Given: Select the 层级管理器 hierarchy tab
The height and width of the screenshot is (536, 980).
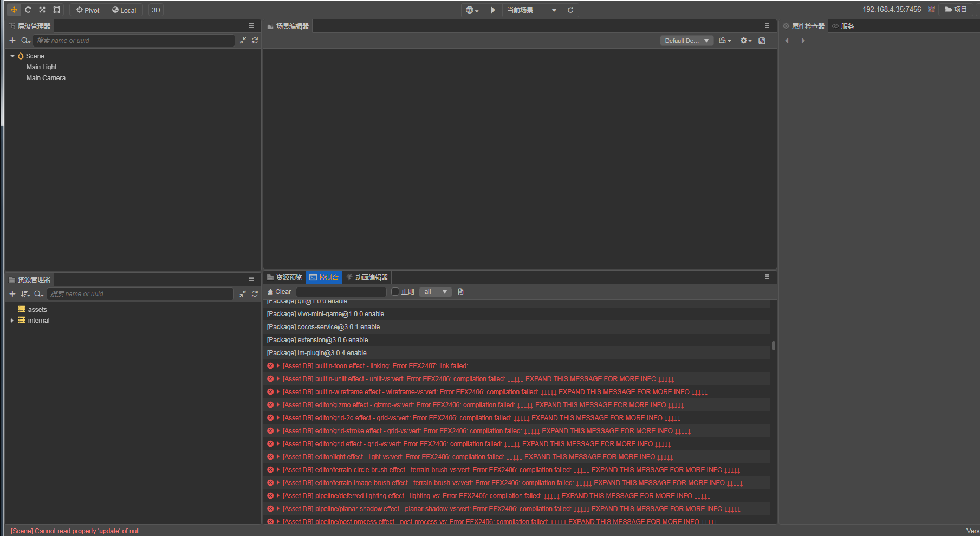Looking at the screenshot, I should [30, 26].
